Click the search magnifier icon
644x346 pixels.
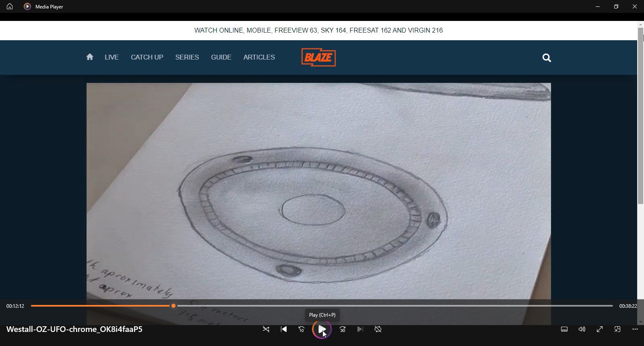[547, 58]
